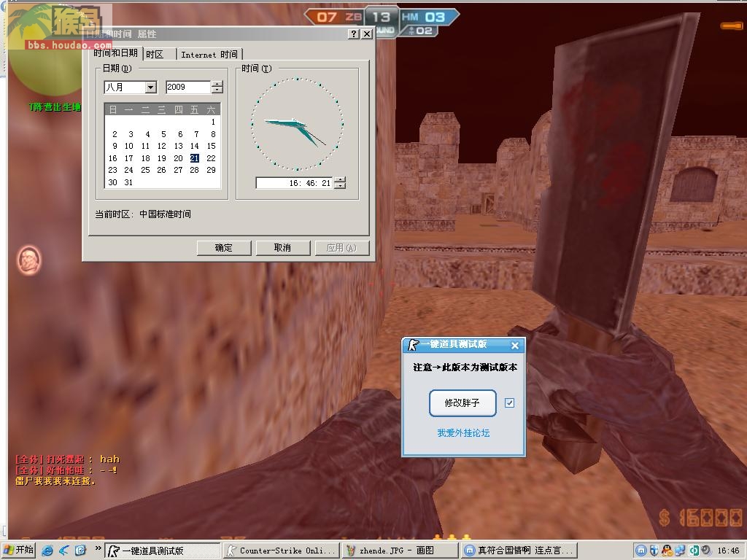The width and height of the screenshot is (747, 560).
Task: Open the month dropdown showing 八月
Action: (x=150, y=87)
